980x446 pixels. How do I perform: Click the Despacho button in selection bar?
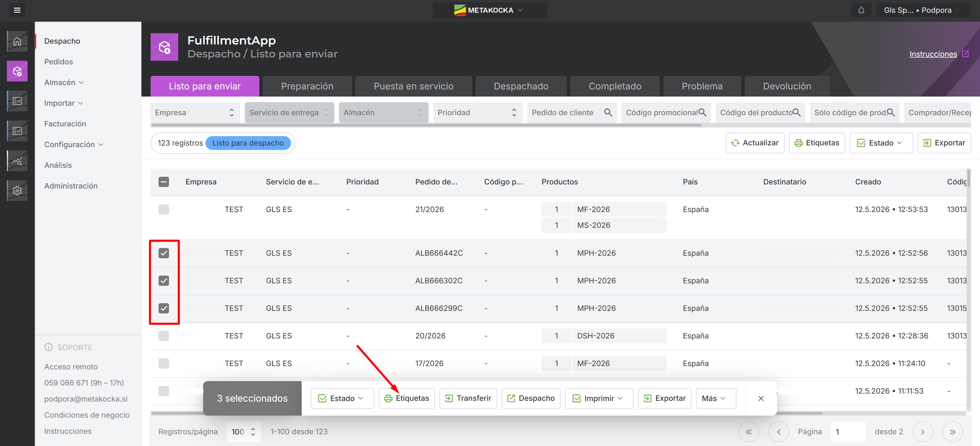tap(531, 398)
